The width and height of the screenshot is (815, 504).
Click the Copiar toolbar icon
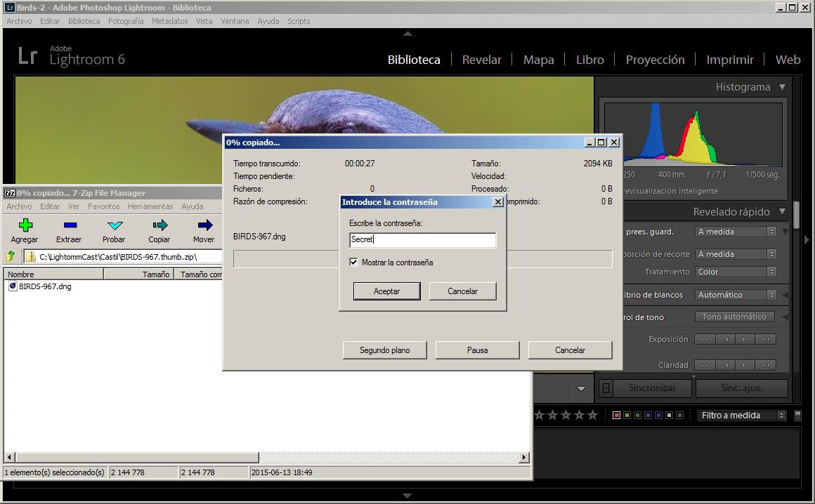click(159, 225)
